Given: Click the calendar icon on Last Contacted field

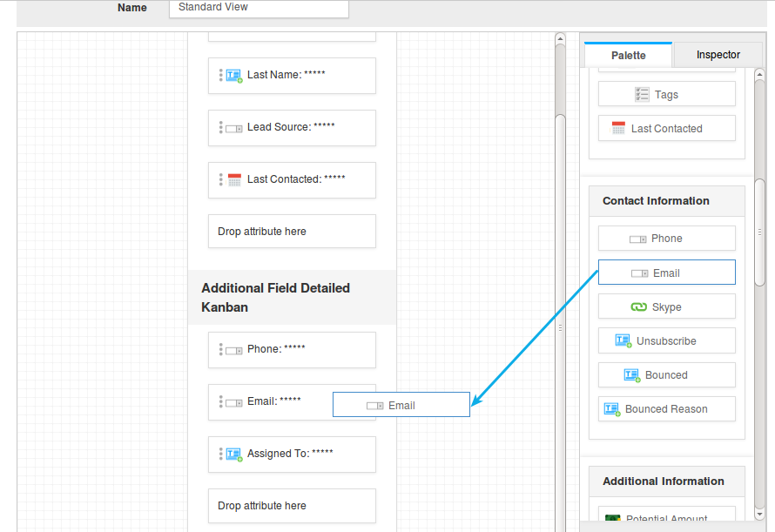Looking at the screenshot, I should (234, 179).
